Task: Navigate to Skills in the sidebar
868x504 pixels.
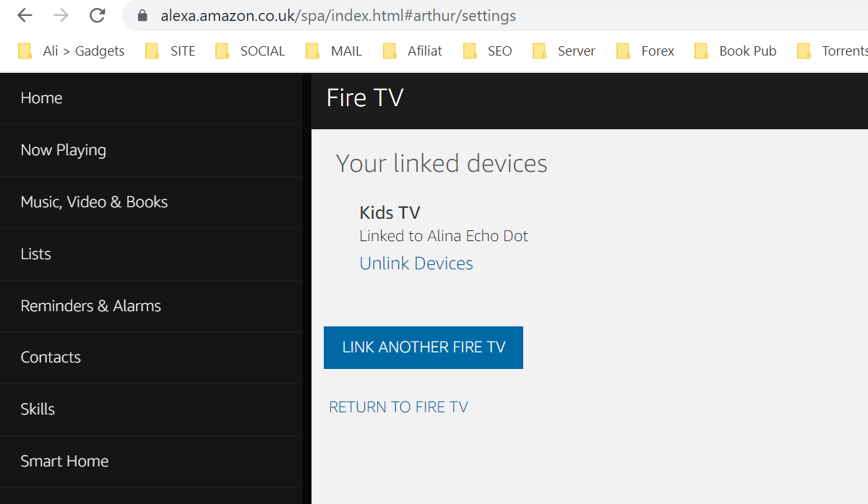Action: click(x=38, y=409)
